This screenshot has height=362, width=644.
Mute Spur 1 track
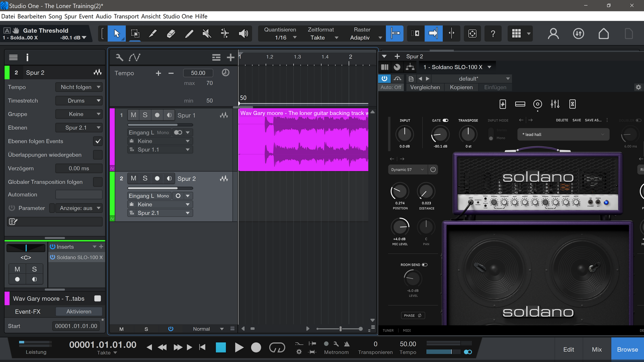tap(133, 115)
